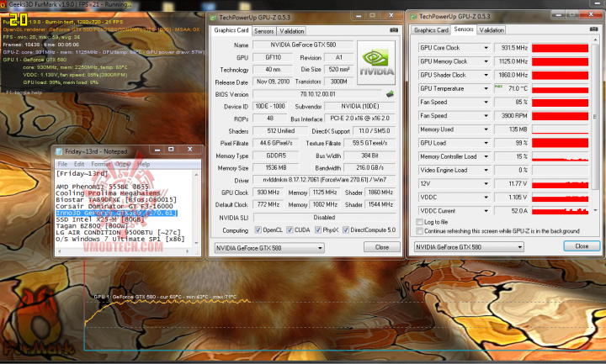Viewport: 606px width, 364px height.
Task: Select Graphics Card tab in left GPU-Z window
Action: pyautogui.click(x=231, y=30)
